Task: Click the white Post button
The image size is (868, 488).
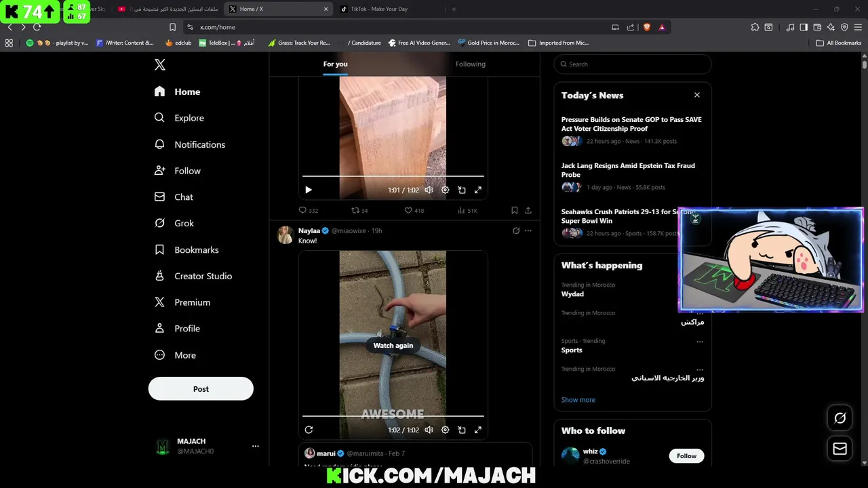Action: click(x=201, y=389)
